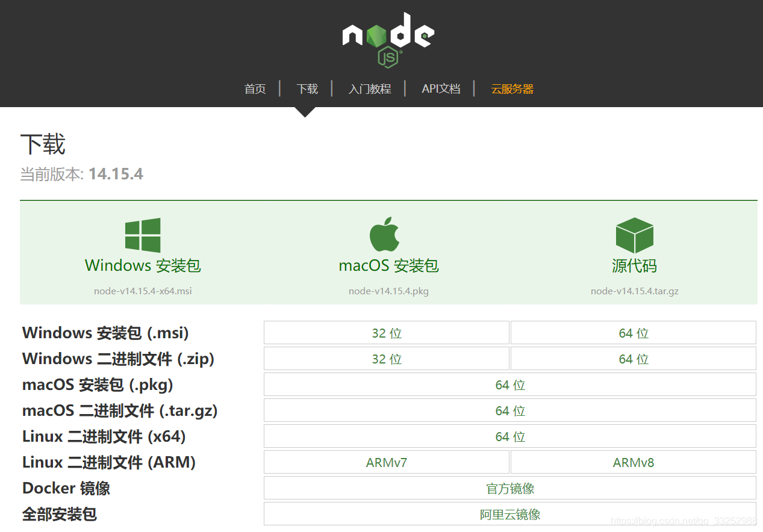
Task: Click the macOS 二进制文件 (.tar.gz) row label
Action: click(120, 410)
